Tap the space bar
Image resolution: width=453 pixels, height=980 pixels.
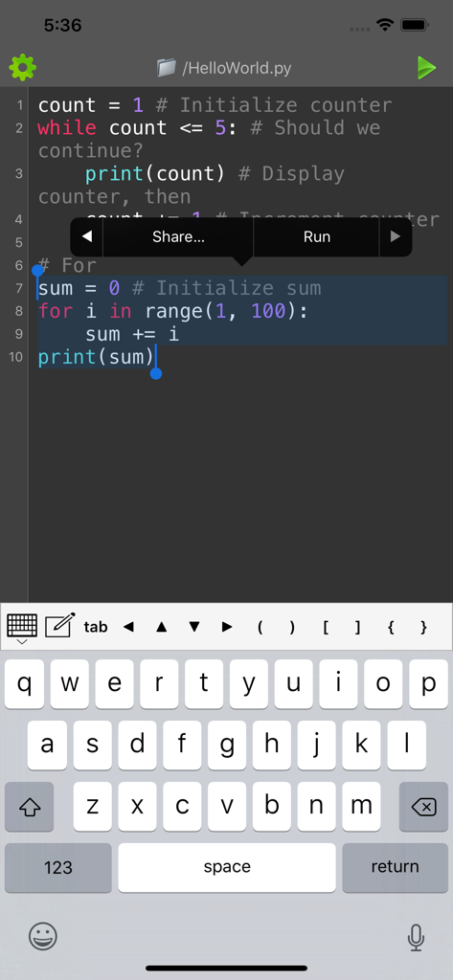pos(226,867)
